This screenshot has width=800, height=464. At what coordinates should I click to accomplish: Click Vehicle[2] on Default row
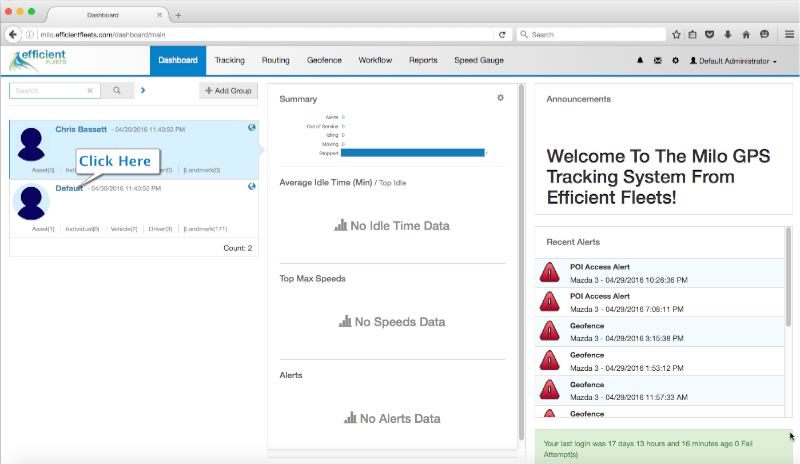pyautogui.click(x=124, y=229)
